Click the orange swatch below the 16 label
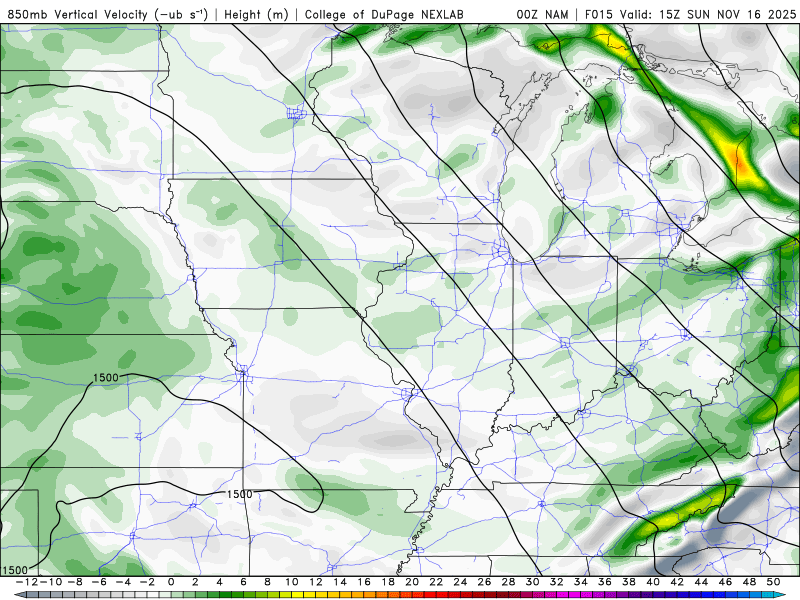800x600 pixels. click(370, 595)
